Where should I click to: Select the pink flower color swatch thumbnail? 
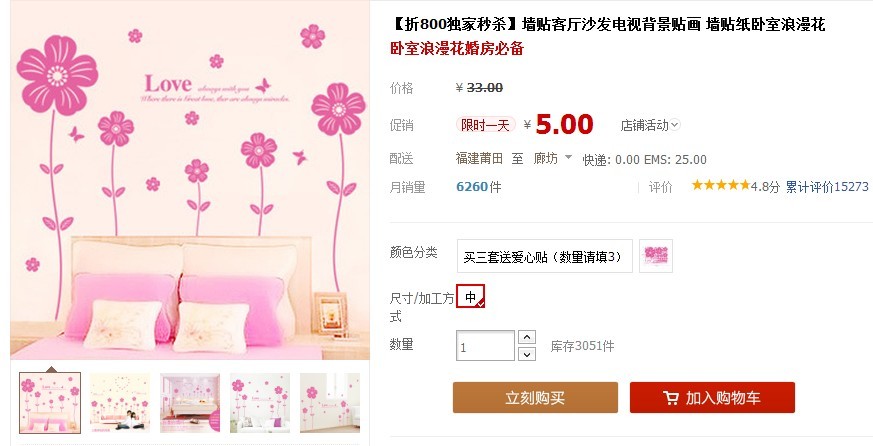(x=656, y=256)
